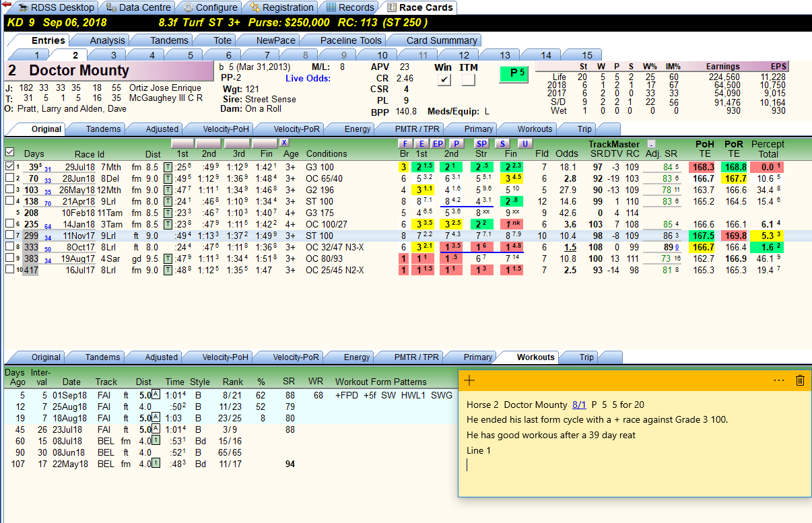
Task: Click the A marker on 01Sep18 workout
Action: (x=156, y=395)
